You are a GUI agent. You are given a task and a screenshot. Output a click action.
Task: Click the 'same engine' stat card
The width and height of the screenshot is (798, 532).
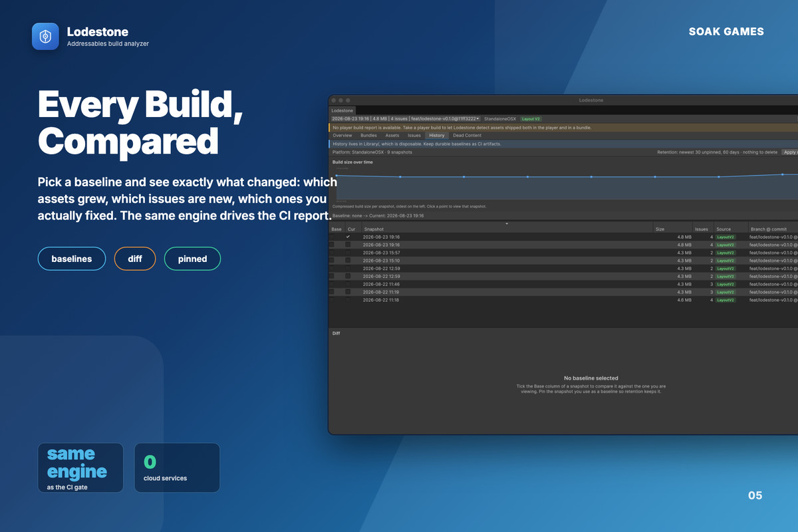point(80,468)
